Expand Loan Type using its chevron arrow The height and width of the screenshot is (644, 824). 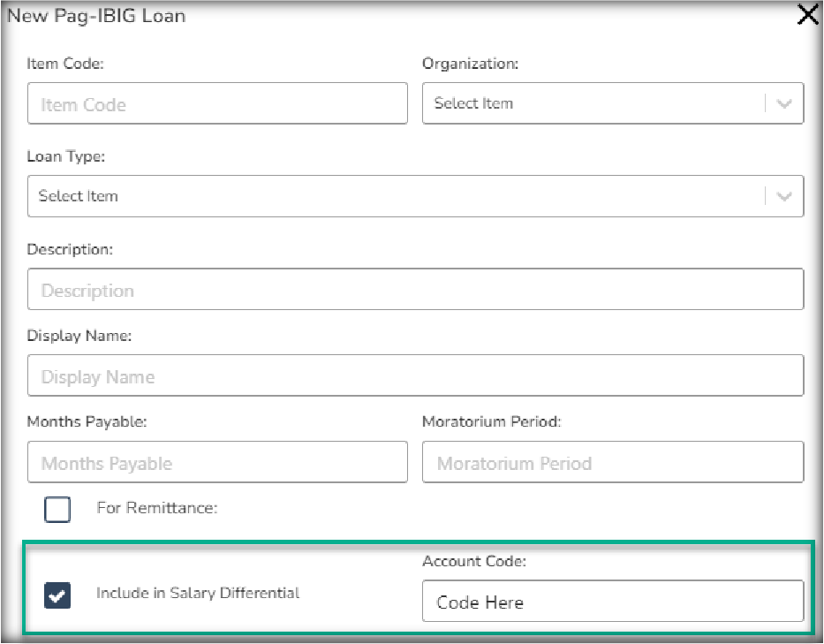pos(784,196)
